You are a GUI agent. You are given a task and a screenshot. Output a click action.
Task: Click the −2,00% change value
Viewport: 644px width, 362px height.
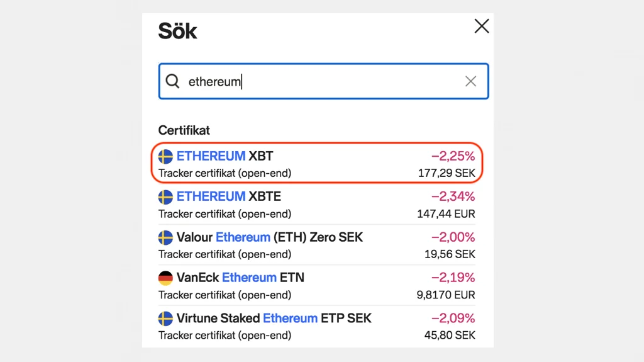pyautogui.click(x=453, y=237)
